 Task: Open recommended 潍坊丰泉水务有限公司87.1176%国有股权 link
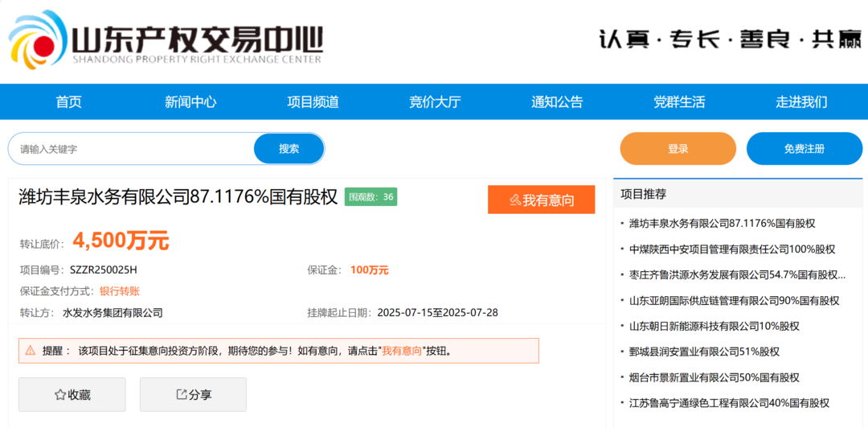(x=723, y=224)
